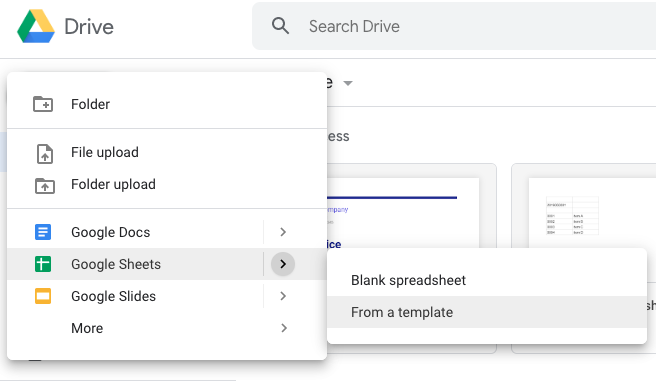
Task: Click the Google Drive logo
Action: pos(36,26)
